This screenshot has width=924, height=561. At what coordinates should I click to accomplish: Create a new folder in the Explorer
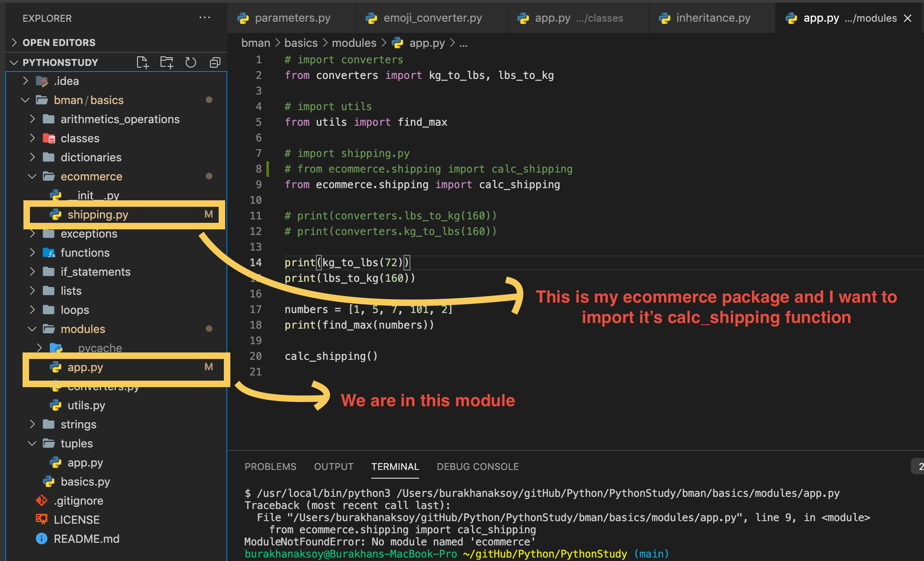pyautogui.click(x=167, y=62)
